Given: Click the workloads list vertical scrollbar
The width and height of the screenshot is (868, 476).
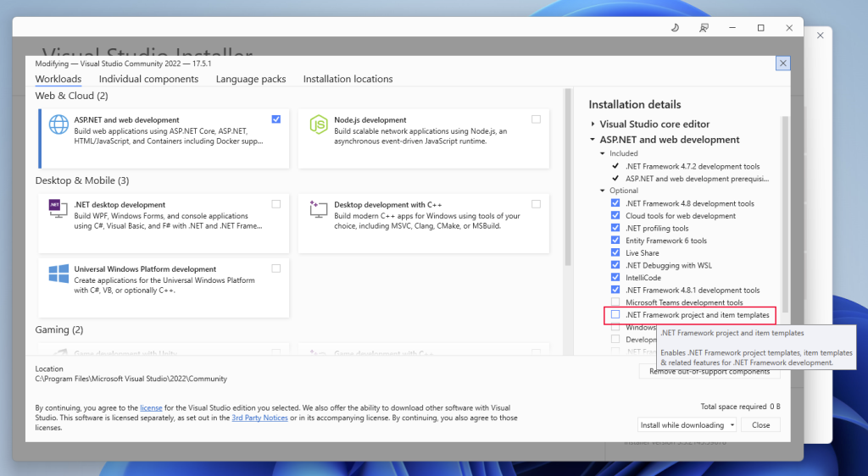Looking at the screenshot, I should [x=567, y=177].
